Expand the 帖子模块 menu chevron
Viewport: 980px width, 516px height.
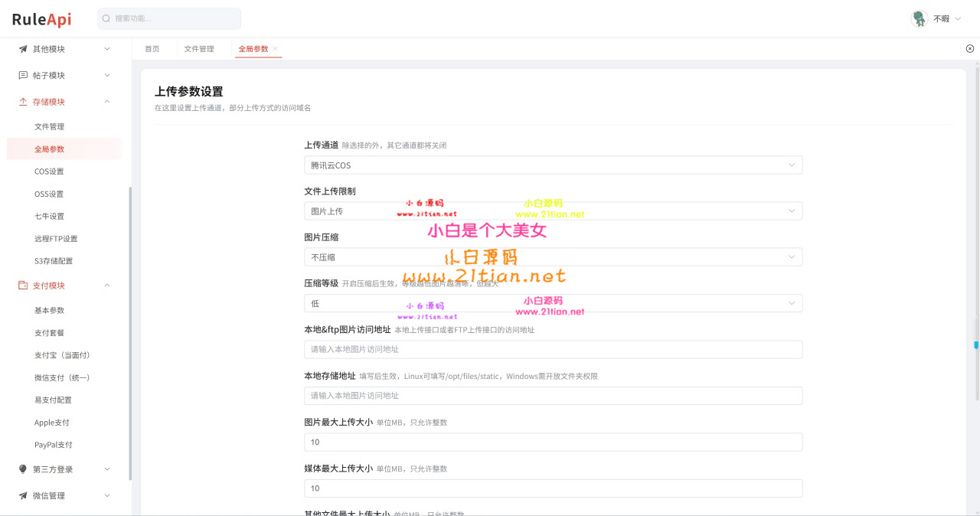coord(107,75)
